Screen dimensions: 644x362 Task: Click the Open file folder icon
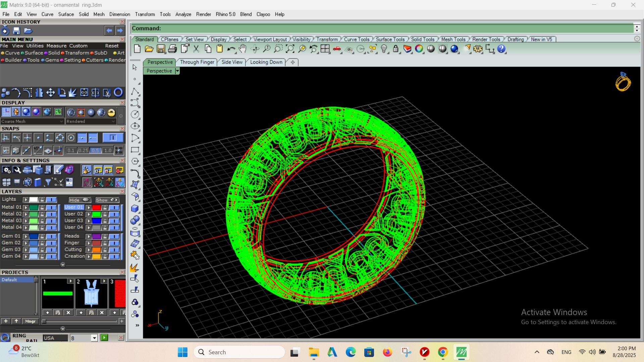click(149, 49)
